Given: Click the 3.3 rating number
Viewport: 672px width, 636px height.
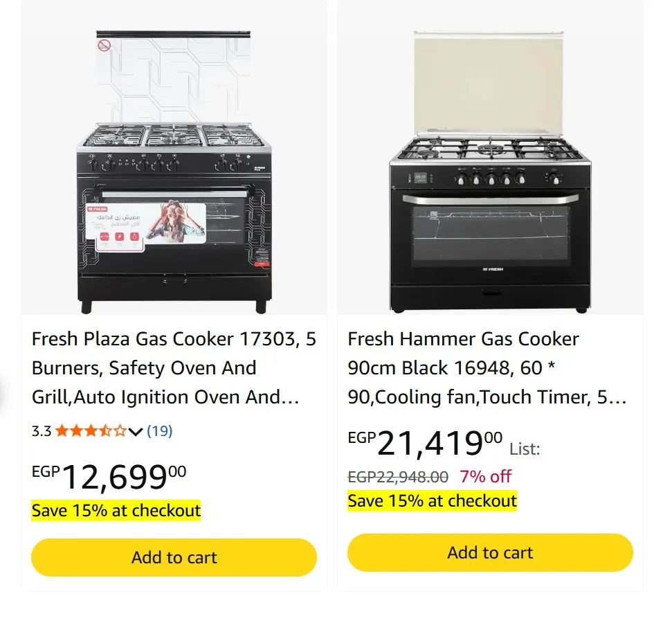Looking at the screenshot, I should click(42, 430).
